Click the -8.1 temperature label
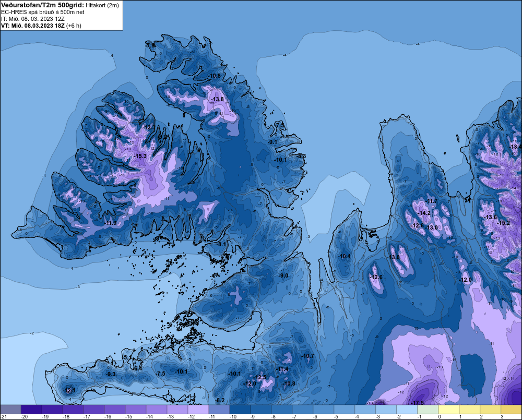This screenshot has width=522, height=420. click(221, 244)
